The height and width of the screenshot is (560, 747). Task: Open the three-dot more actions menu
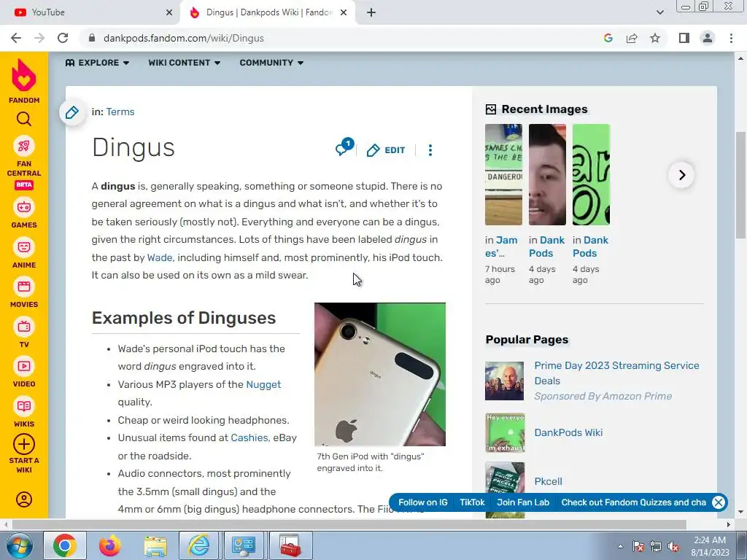click(x=430, y=150)
